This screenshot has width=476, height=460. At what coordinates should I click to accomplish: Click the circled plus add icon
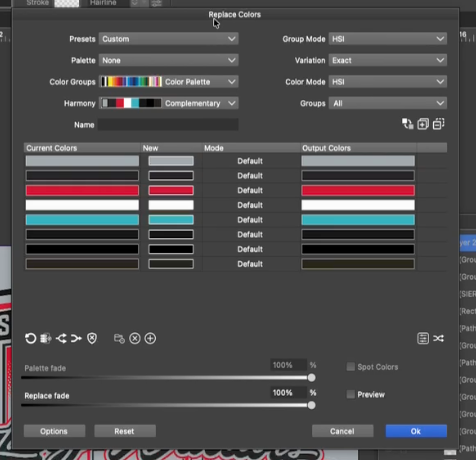tap(150, 339)
